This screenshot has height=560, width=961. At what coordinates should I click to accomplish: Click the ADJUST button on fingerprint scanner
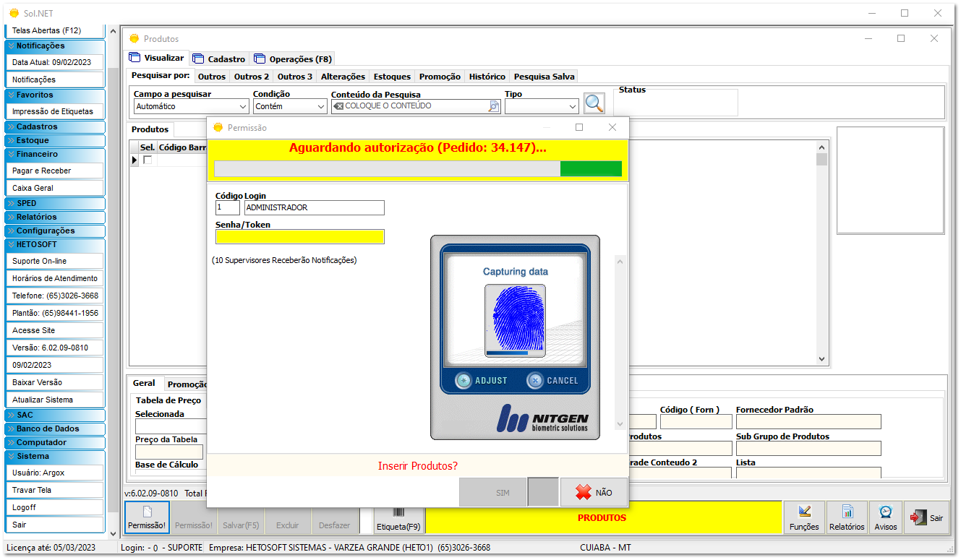point(482,381)
